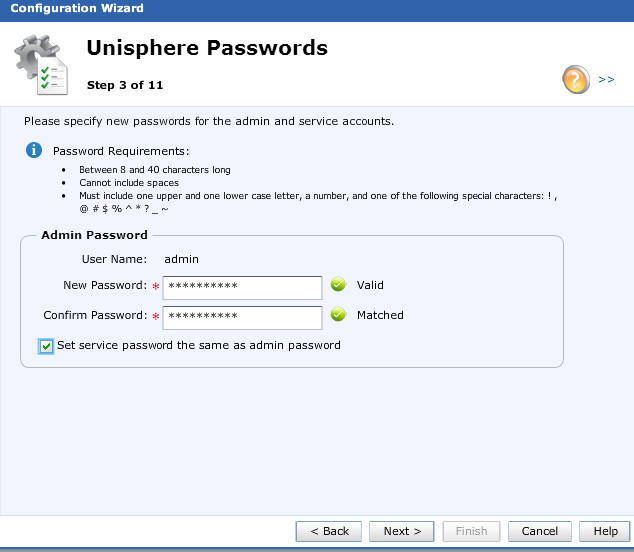Uncheck Set service password same as admin

tap(46, 346)
